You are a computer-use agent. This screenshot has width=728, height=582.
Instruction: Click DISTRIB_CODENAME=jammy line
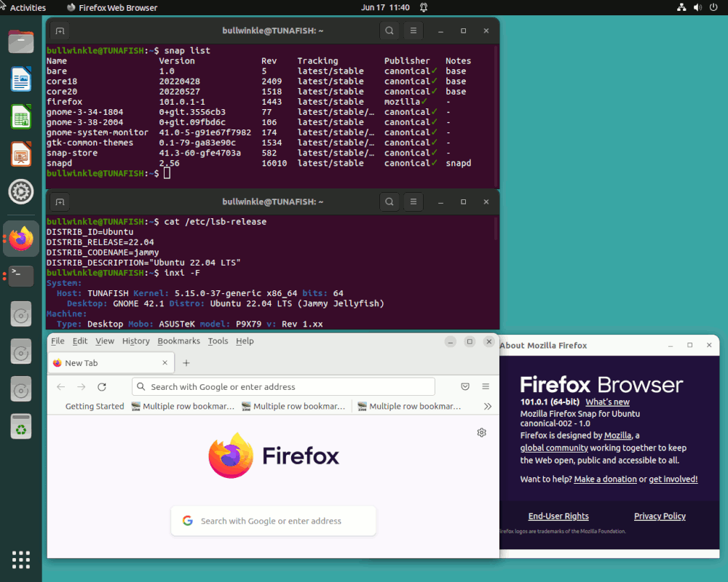(103, 252)
